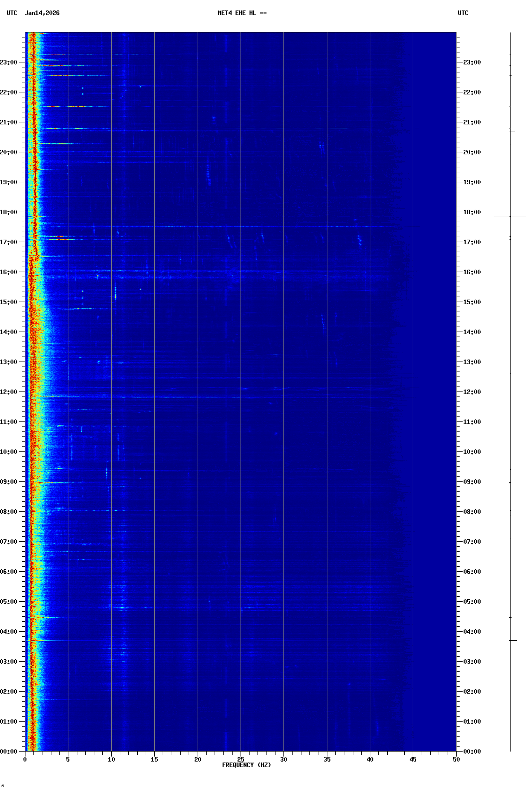Click the 25 Hz frequency tick label
The height and width of the screenshot is (791, 532).
point(241,759)
